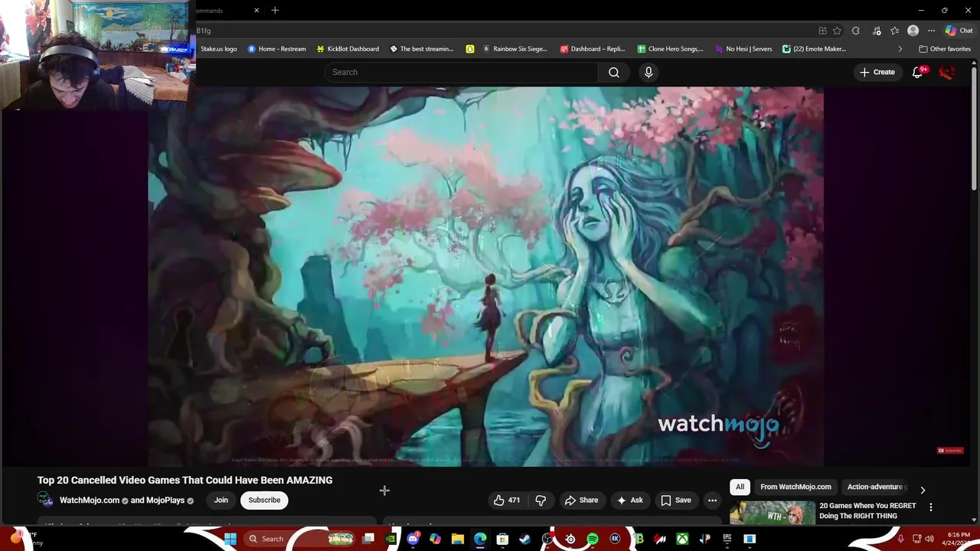Image resolution: width=980 pixels, height=551 pixels.
Task: Click the video player to pause
Action: pos(486,276)
